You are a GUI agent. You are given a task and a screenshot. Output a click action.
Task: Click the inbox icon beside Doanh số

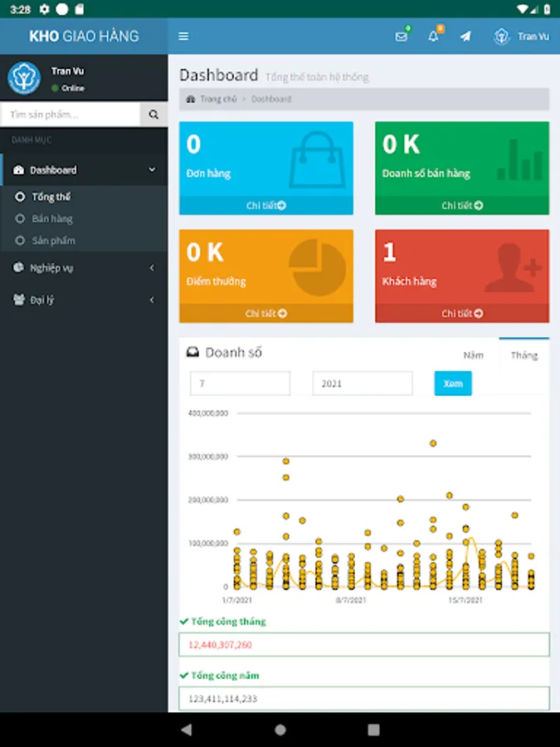192,353
